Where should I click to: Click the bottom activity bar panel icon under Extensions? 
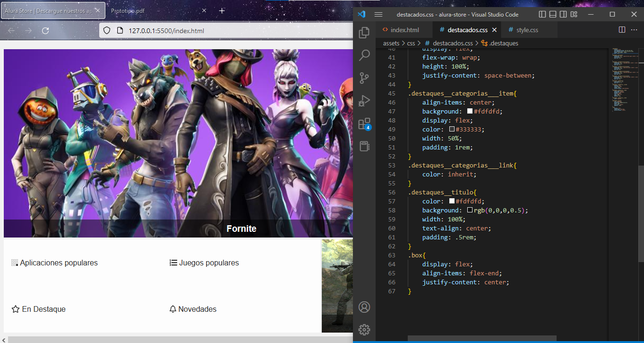tap(364, 146)
